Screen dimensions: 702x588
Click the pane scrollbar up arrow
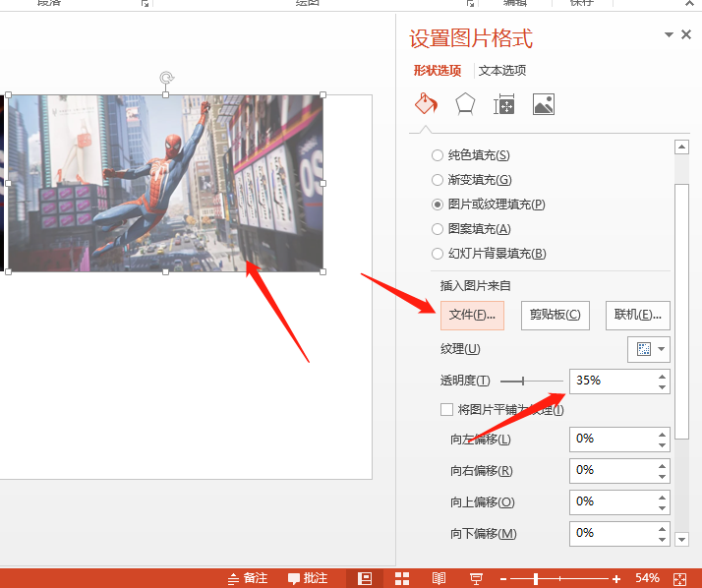click(x=681, y=147)
